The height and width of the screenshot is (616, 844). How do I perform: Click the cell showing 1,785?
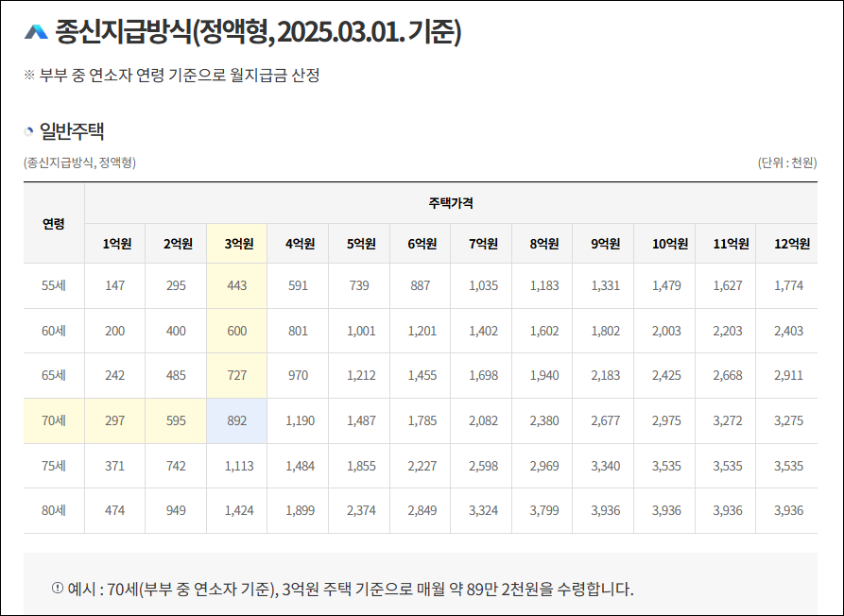(422, 420)
